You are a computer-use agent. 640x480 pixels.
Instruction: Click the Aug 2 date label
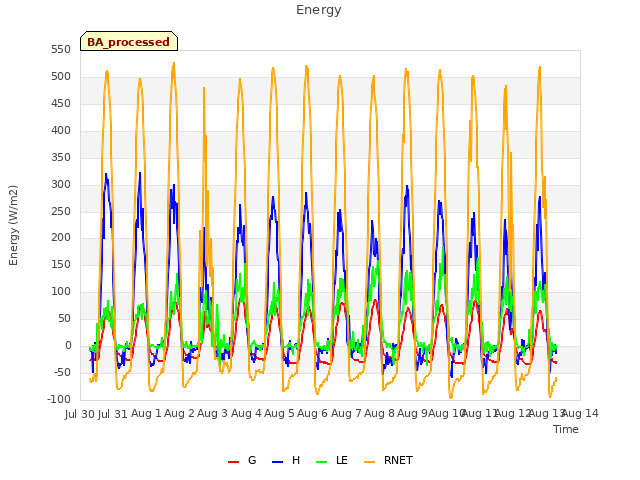tap(179, 413)
